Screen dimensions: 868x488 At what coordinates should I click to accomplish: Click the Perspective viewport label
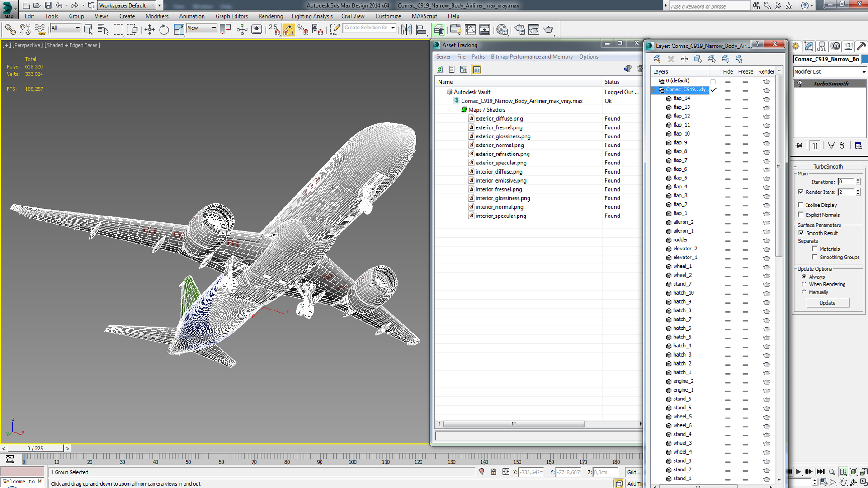click(28, 45)
